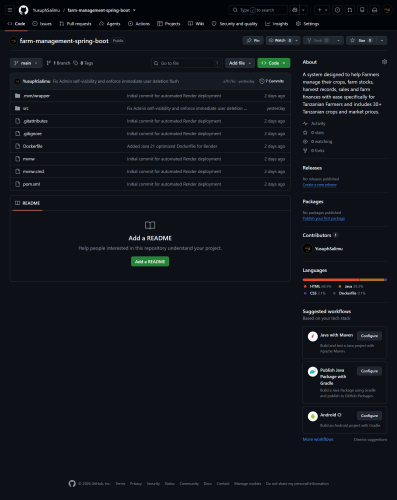Viewport: 397px width, 500px height.
Task: Expand repository switcher arrow in breadcrumb
Action: tap(134, 10)
